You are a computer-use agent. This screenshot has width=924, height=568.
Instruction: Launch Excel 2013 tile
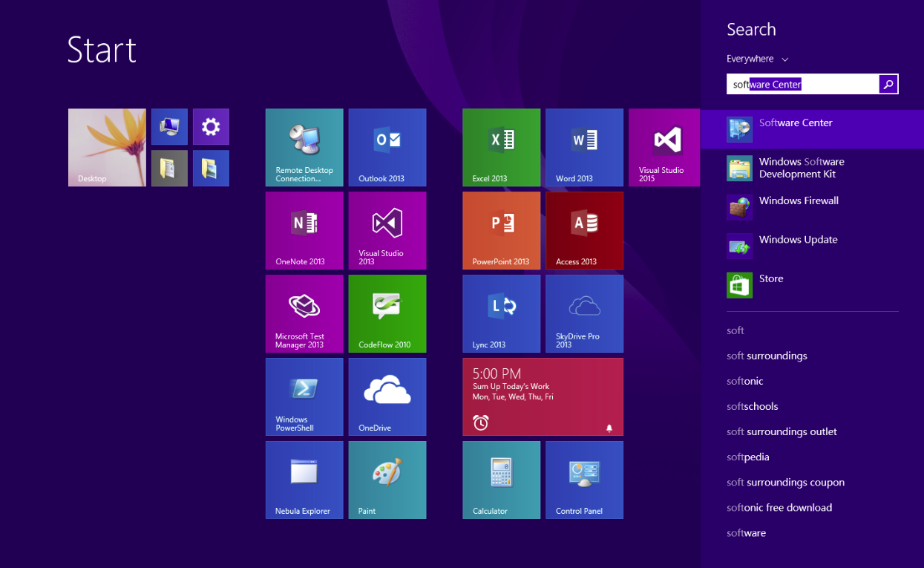(x=501, y=148)
